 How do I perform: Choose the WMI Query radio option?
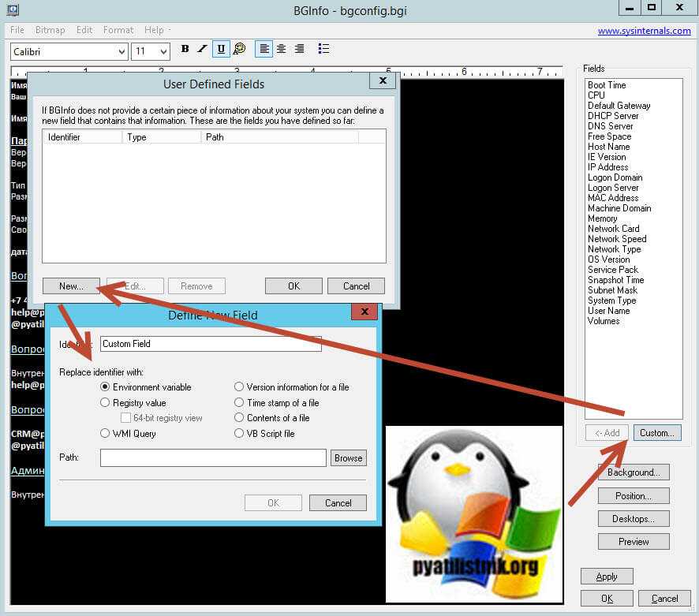tap(106, 433)
